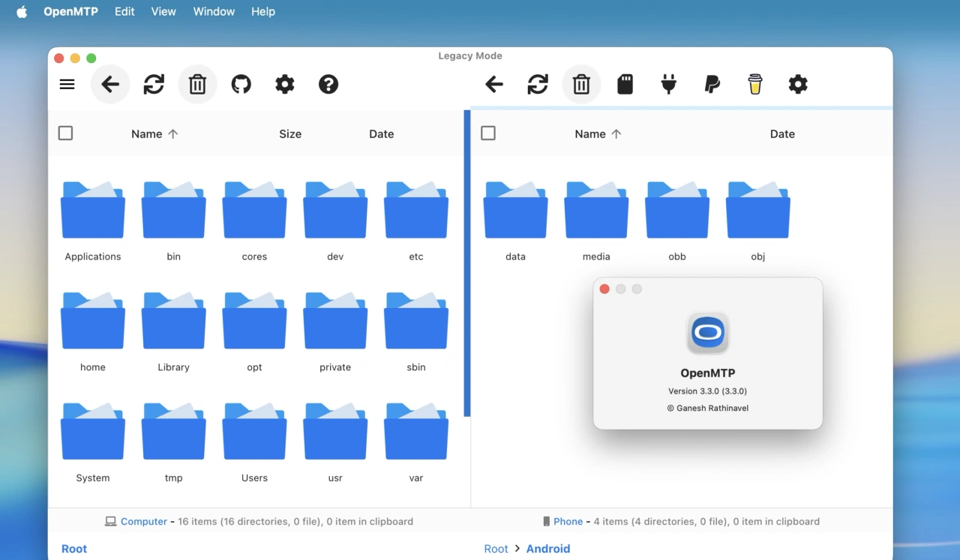Click Root breadcrumb in Computer pane
Image resolution: width=960 pixels, height=560 pixels.
74,549
